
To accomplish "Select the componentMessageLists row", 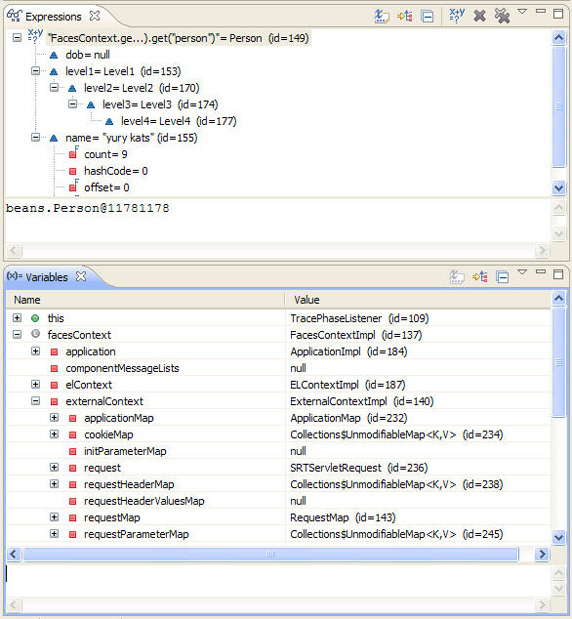I will coord(278,368).
